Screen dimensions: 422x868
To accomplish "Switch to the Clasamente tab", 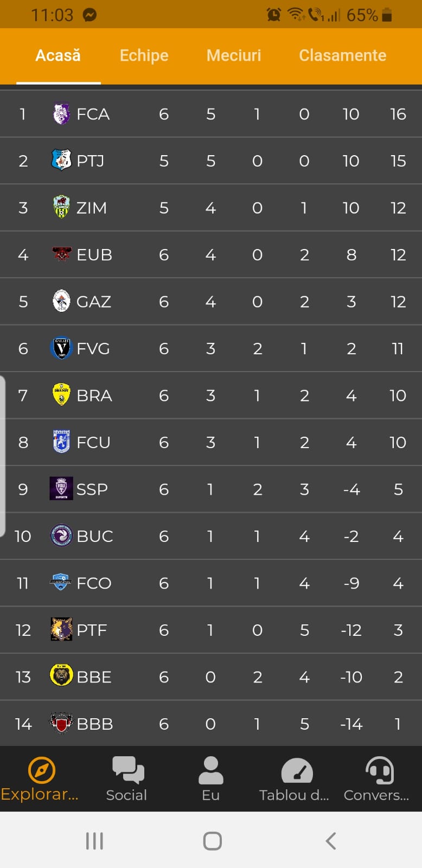I will [x=343, y=55].
